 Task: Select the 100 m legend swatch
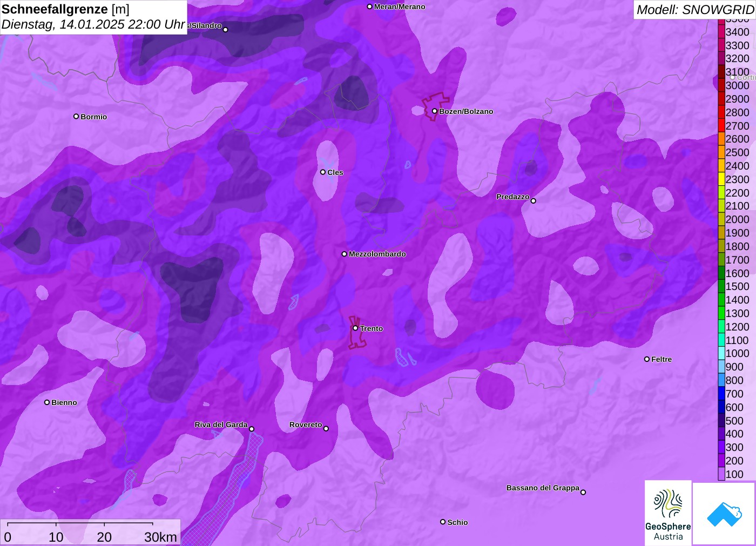[721, 474]
